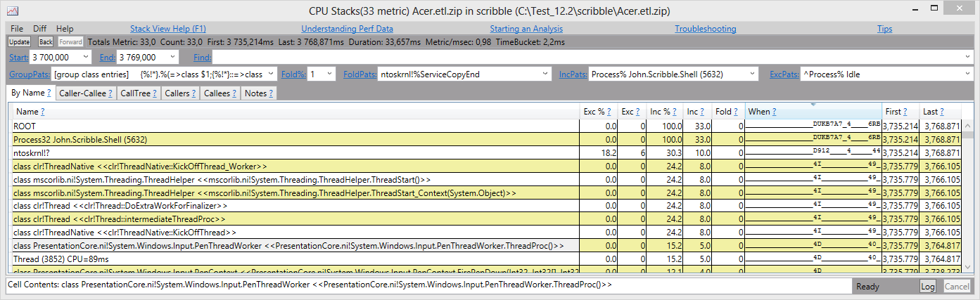Select Process32 John.Scribble.Shell (5632) row
980x300 pixels.
tap(485, 139)
